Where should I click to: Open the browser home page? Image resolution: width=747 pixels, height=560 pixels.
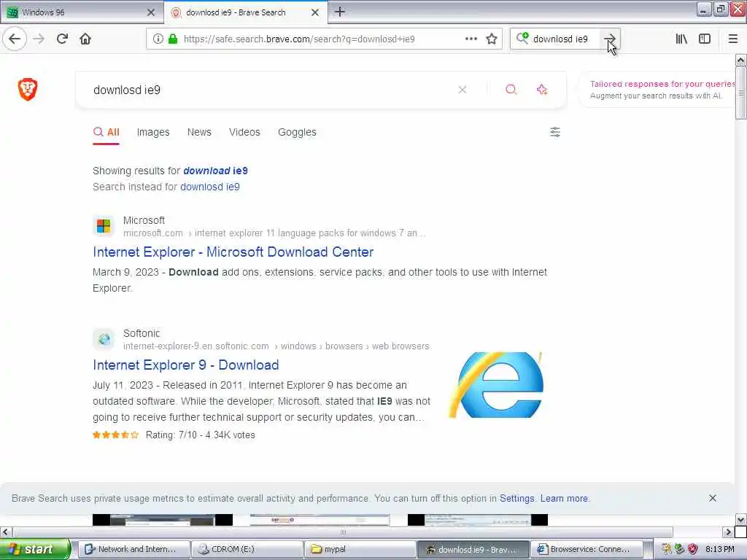pos(85,39)
